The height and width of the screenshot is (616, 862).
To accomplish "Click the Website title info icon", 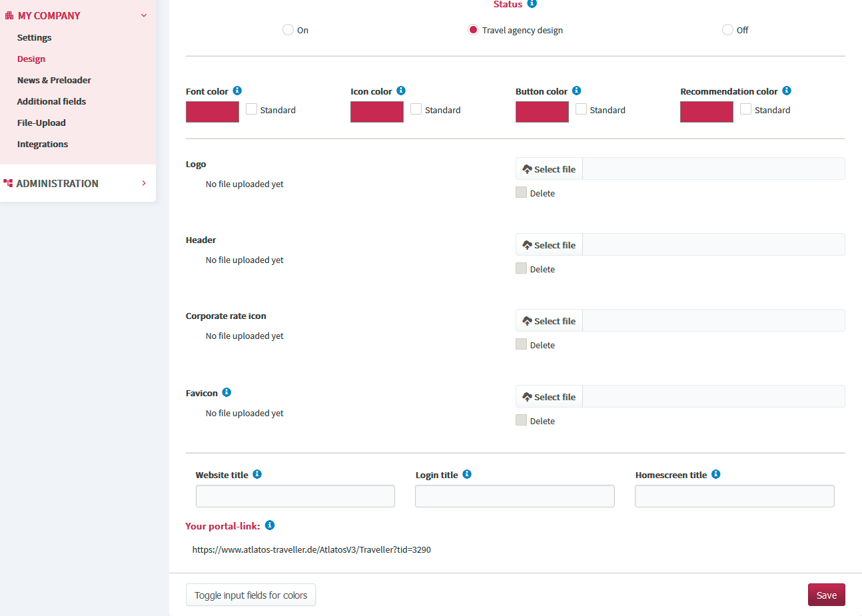I will pos(257,474).
